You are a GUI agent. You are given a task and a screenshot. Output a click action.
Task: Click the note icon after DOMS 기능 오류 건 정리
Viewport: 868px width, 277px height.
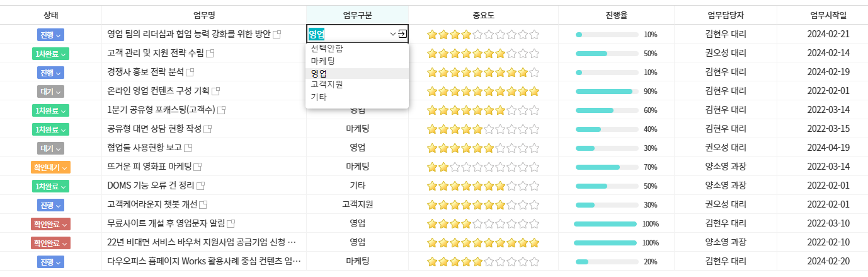202,186
